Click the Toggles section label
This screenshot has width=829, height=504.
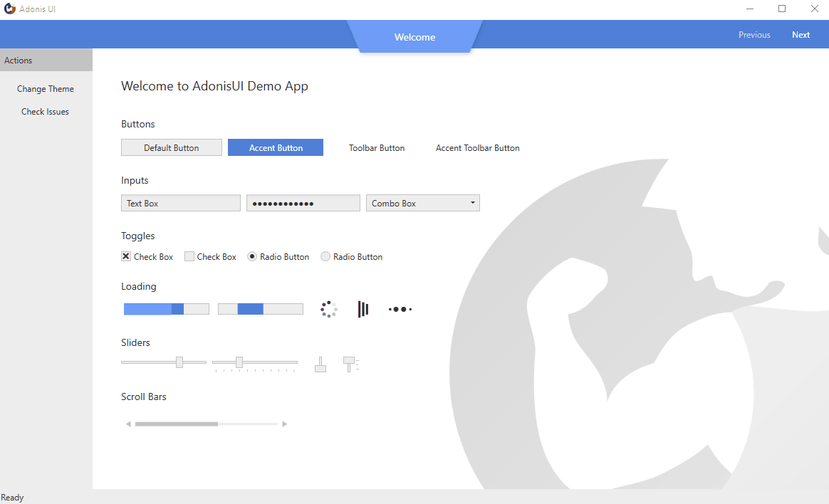(x=138, y=236)
